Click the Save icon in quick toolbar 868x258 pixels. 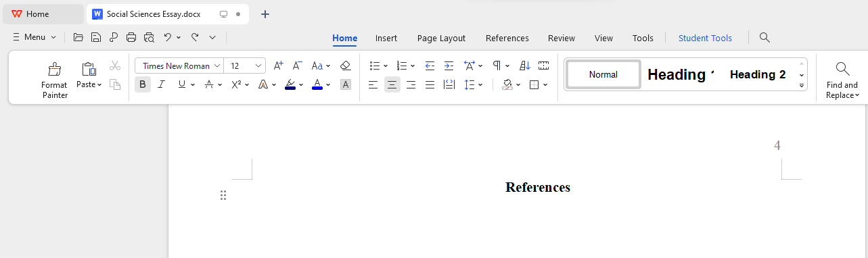coord(96,38)
